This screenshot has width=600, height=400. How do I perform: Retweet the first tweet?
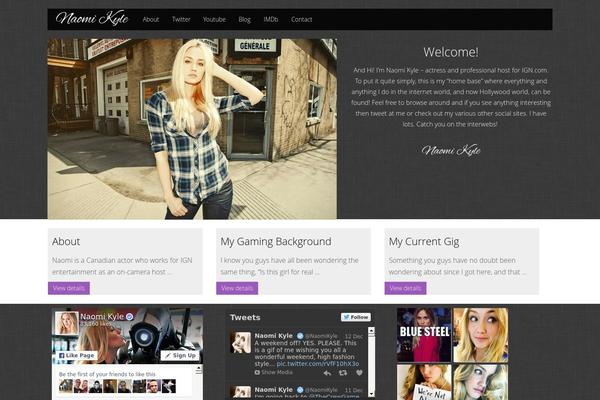343,372
